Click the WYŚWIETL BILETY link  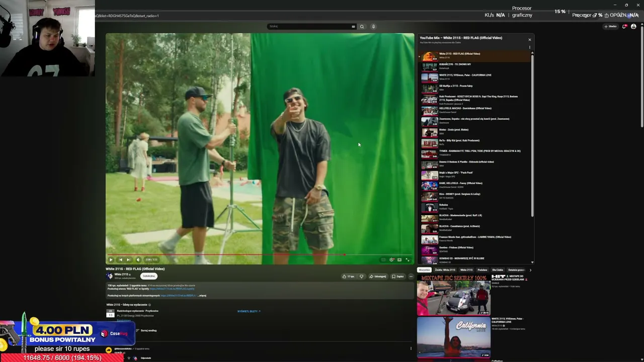point(249,311)
